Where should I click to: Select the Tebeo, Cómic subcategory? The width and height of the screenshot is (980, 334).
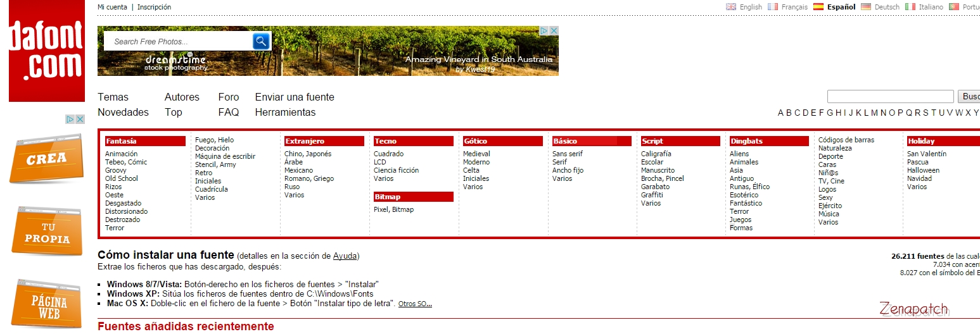(x=126, y=162)
